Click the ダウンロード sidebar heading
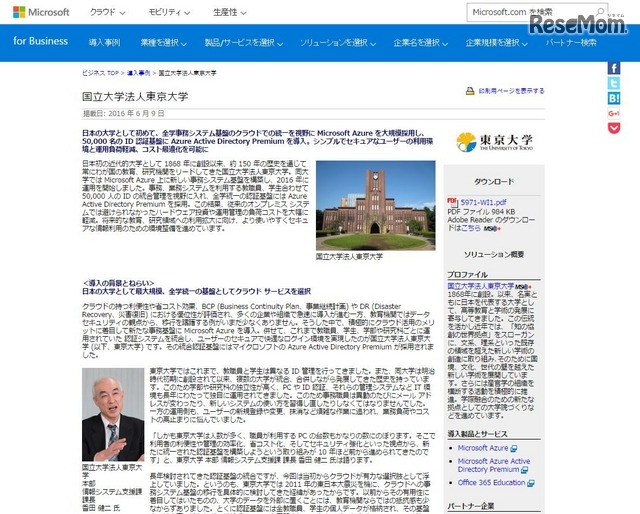Viewport: 640px width, 514px height. click(494, 182)
